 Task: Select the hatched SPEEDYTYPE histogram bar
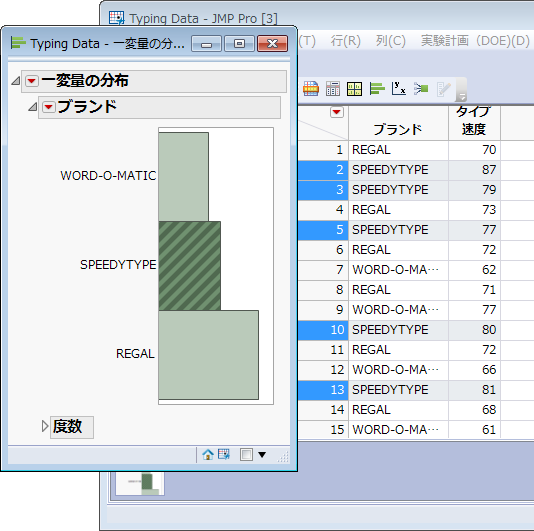click(x=190, y=266)
